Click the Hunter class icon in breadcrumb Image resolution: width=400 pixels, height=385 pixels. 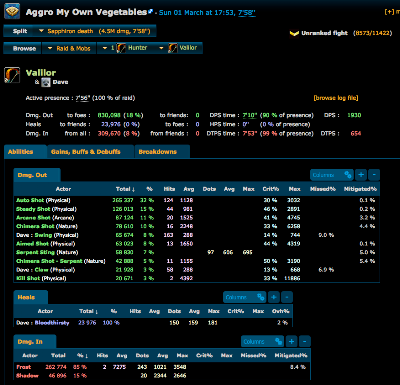121,48
